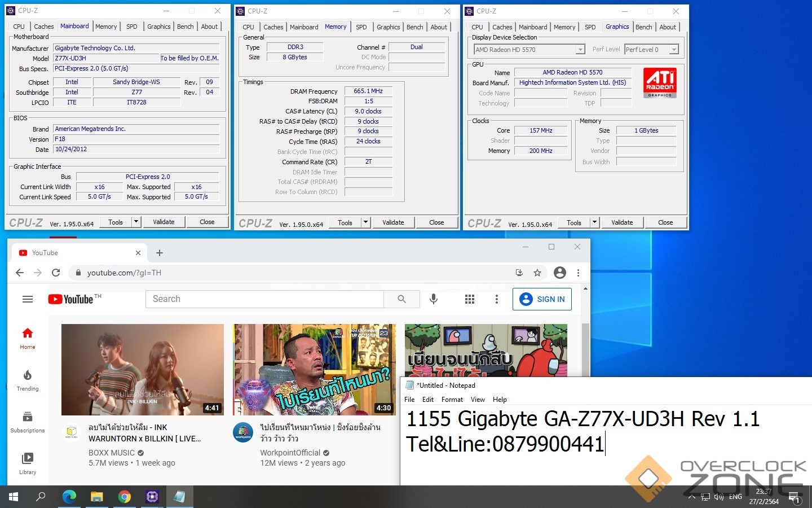Screen dimensions: 812x508
Task: Click Validate in the Graphics CPU-Z window
Action: click(x=622, y=222)
